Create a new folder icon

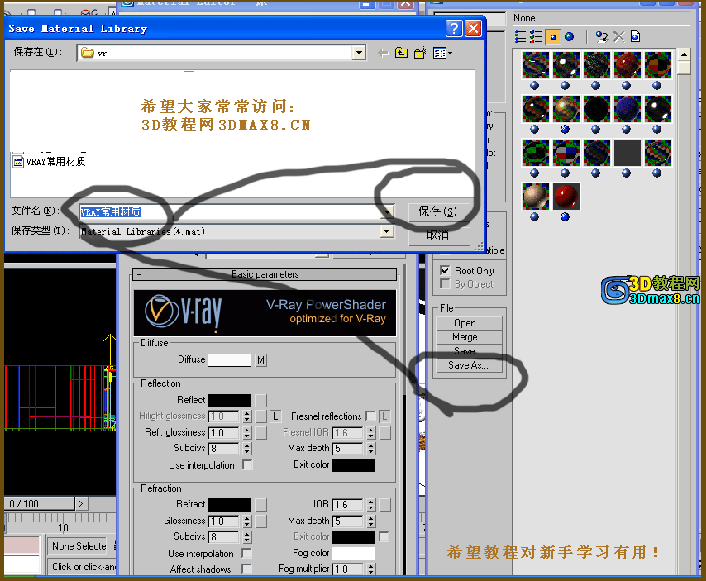pyautogui.click(x=420, y=53)
